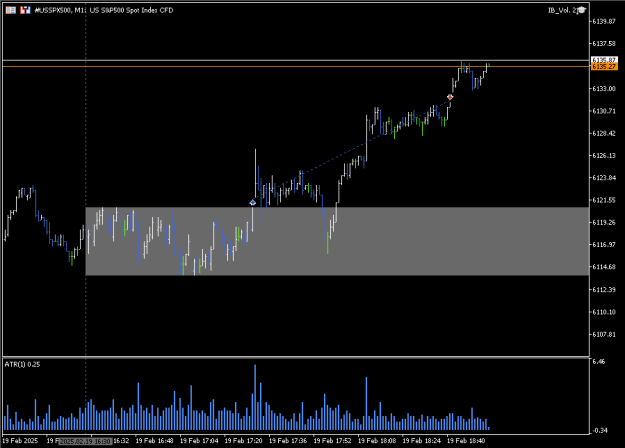
Task: Click the highlighted 2025.02.19 16:30 time label
Action: click(x=85, y=441)
